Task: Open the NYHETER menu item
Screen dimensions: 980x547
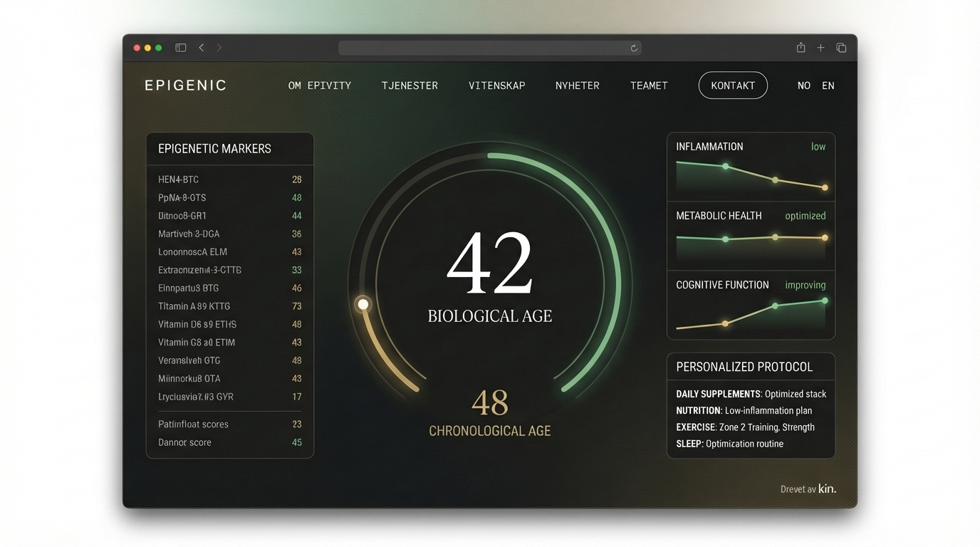Action: 578,85
